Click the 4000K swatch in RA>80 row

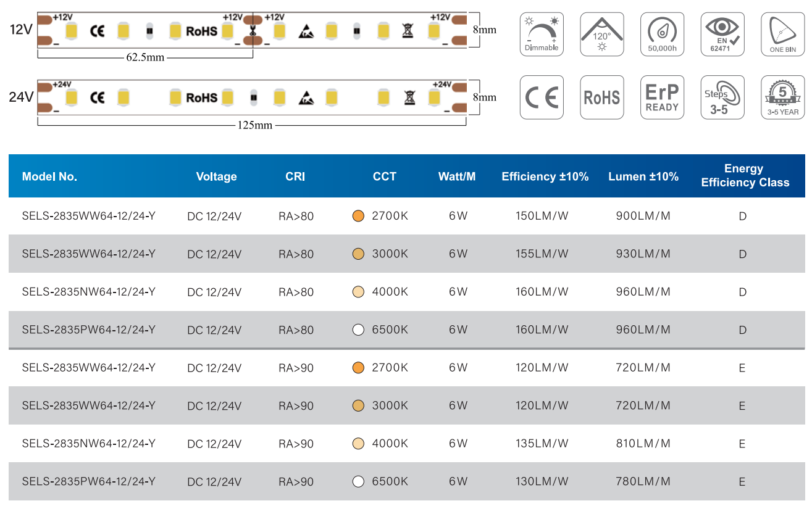point(358,292)
